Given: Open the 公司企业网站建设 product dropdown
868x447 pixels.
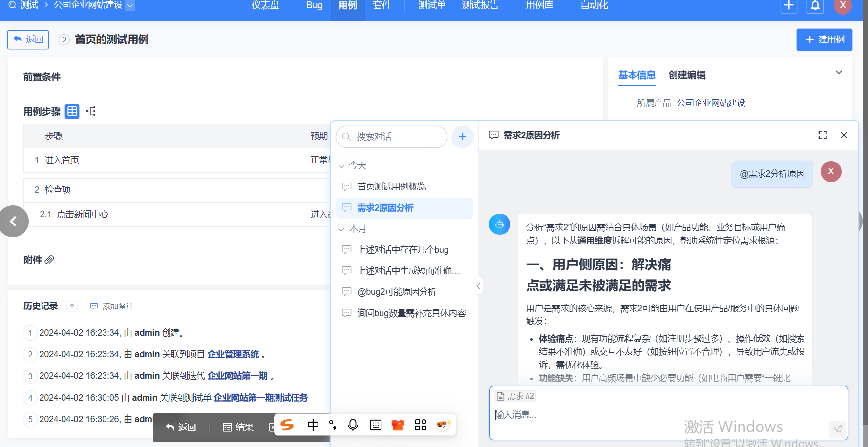Looking at the screenshot, I should click(130, 6).
